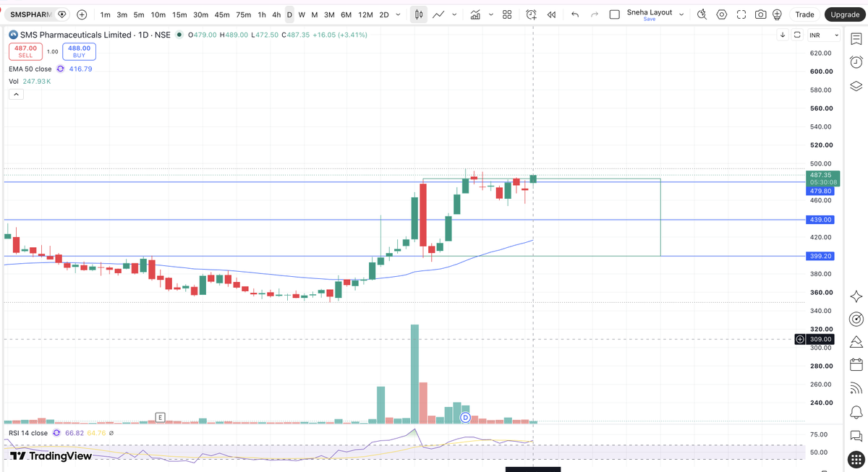
Task: Open the Alerts alarm clock sidebar icon
Action: coord(856,62)
